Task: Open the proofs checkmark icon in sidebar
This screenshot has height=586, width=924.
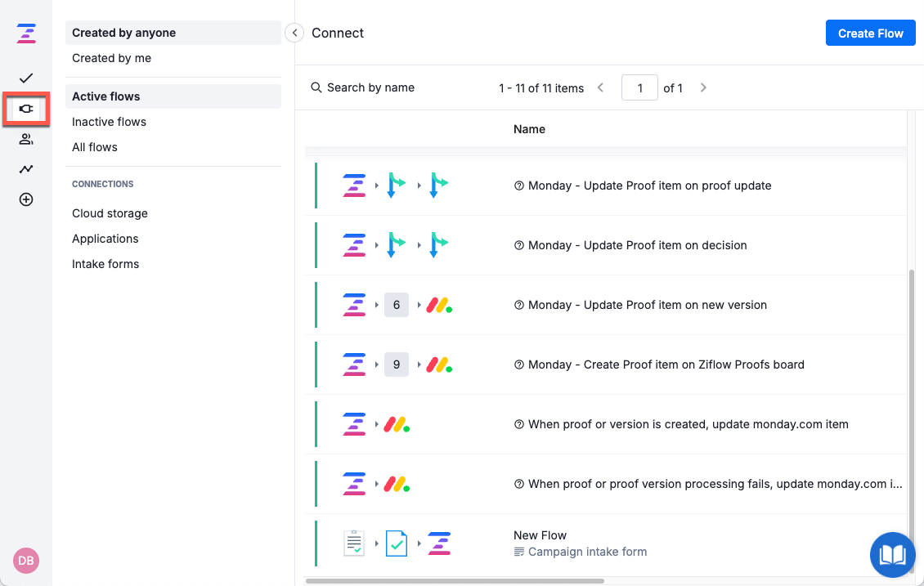Action: [26, 78]
